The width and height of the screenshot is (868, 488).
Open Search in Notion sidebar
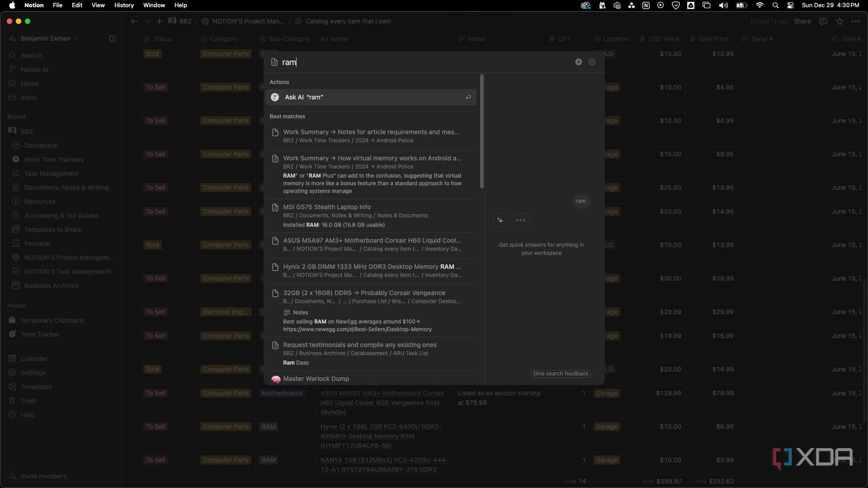[31, 56]
